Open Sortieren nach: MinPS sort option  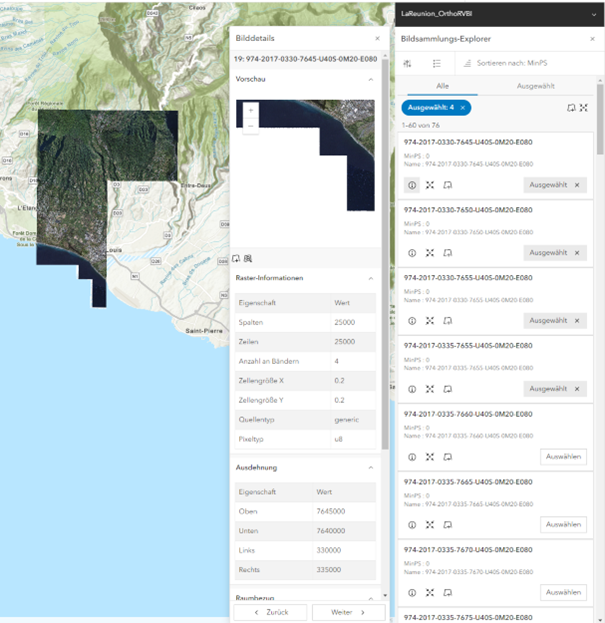(x=505, y=63)
